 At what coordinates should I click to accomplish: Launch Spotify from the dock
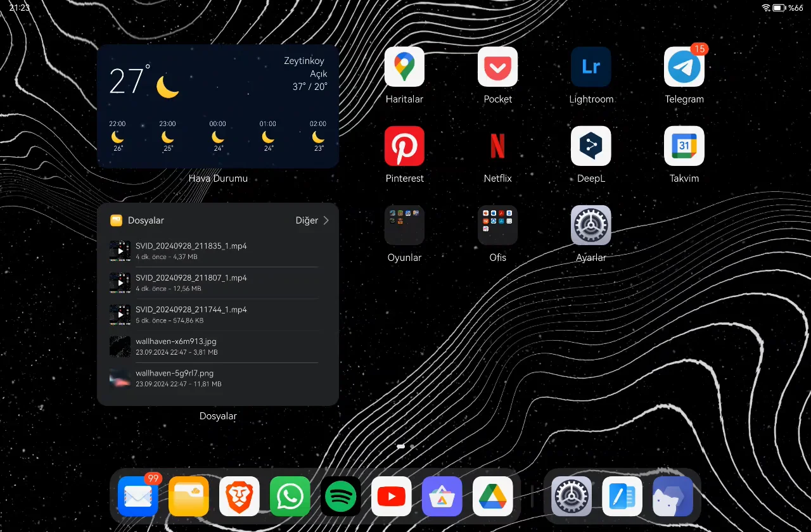341,497
